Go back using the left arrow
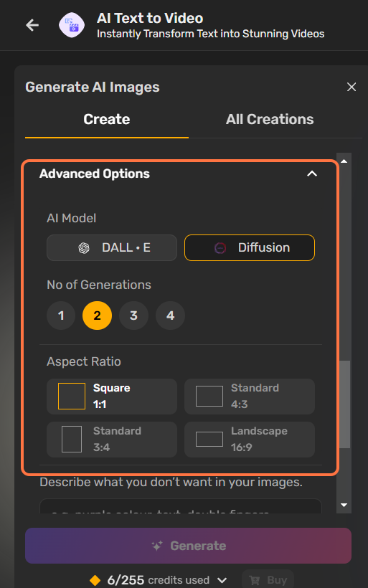This screenshot has height=588, width=368. (32, 25)
